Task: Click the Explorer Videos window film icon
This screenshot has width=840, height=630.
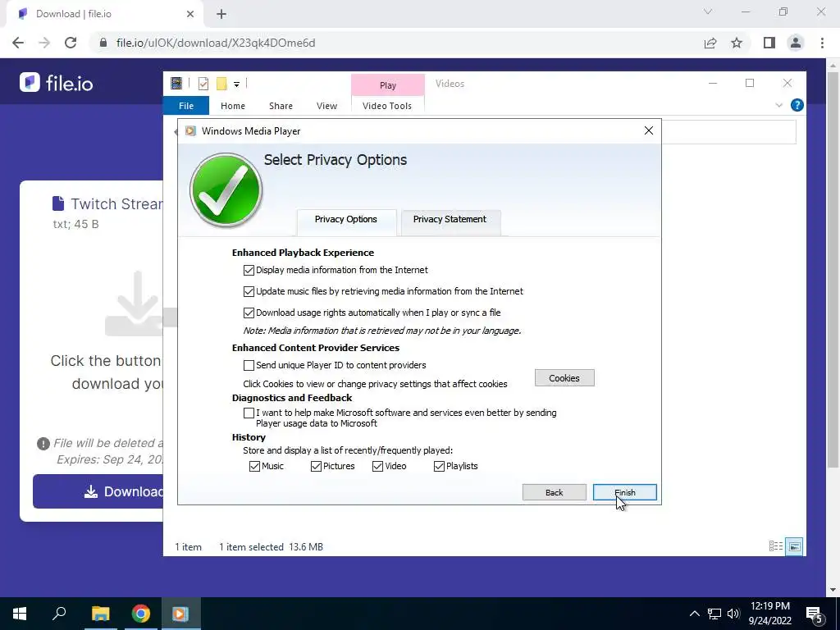Action: [176, 83]
